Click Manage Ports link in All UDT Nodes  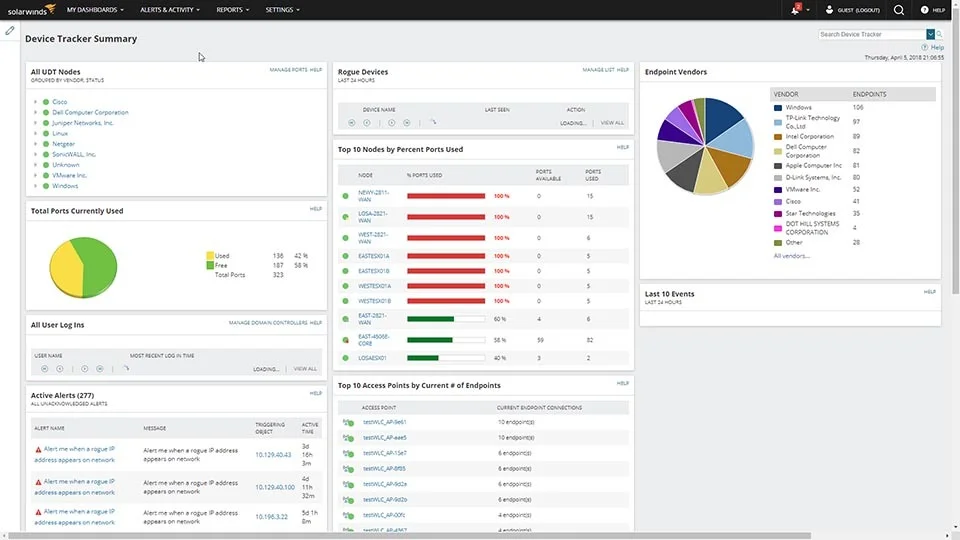pos(288,70)
